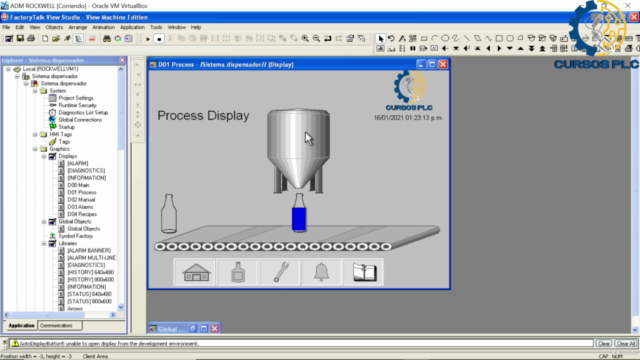
Task: Click the binoculars Find icon
Action: tap(107, 38)
